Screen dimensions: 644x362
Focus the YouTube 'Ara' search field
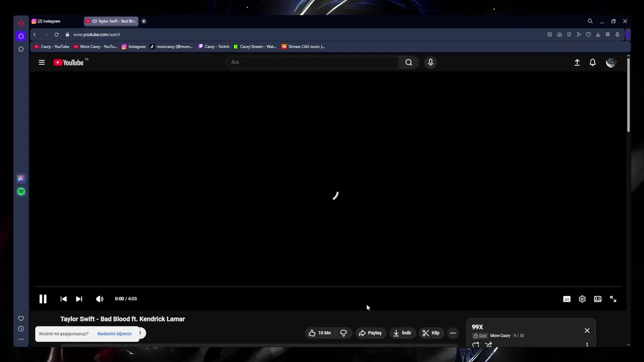pos(313,62)
